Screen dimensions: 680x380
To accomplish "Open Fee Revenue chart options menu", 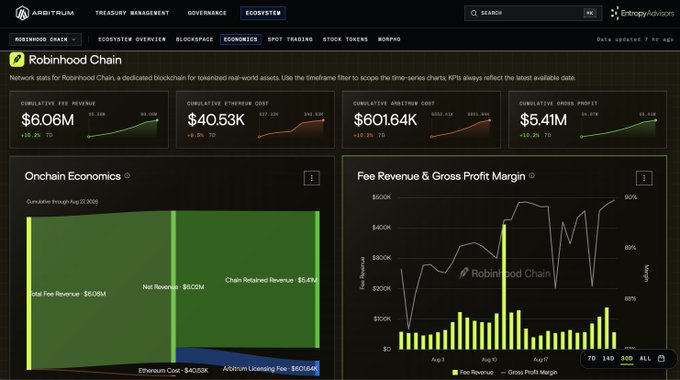I will click(x=644, y=178).
